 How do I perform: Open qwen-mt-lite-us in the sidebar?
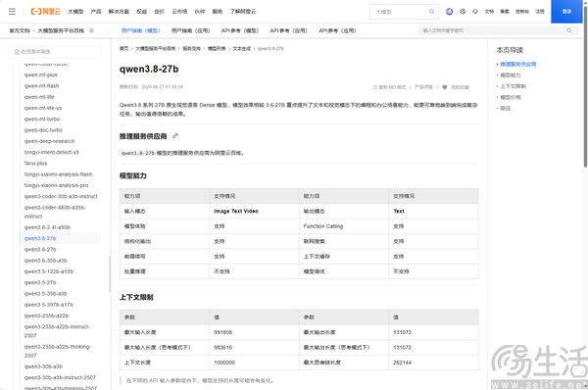tap(43, 108)
